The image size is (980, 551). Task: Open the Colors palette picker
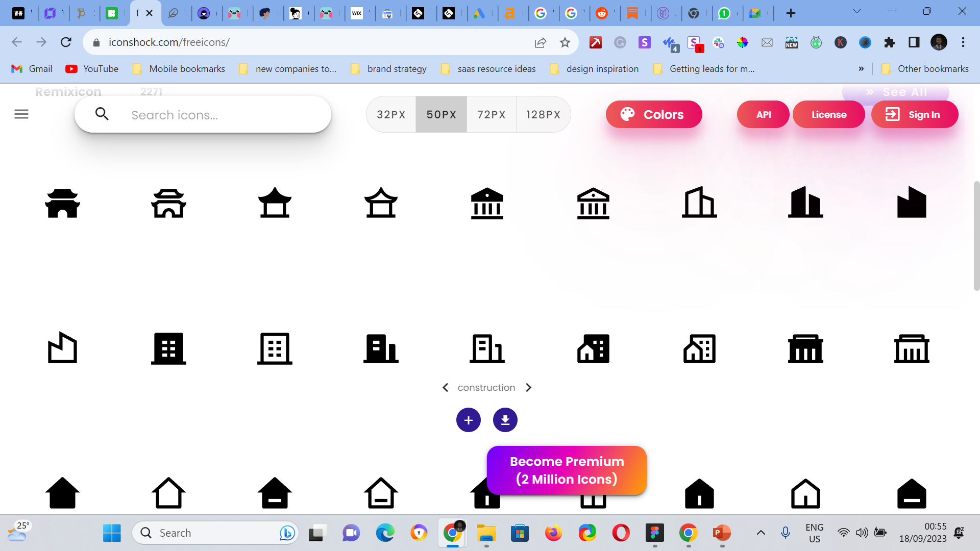click(653, 115)
